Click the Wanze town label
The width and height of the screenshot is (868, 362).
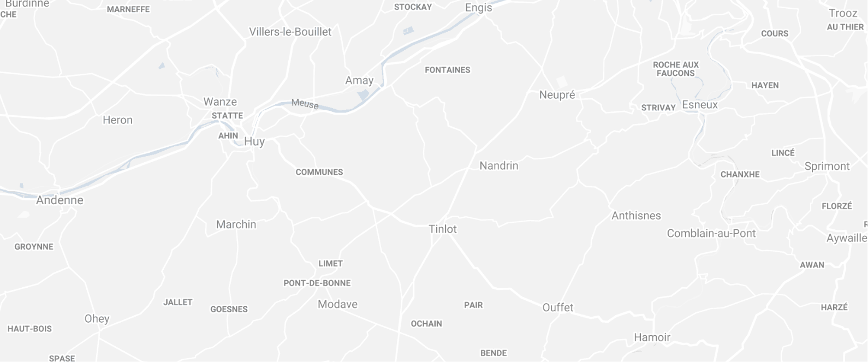click(220, 102)
